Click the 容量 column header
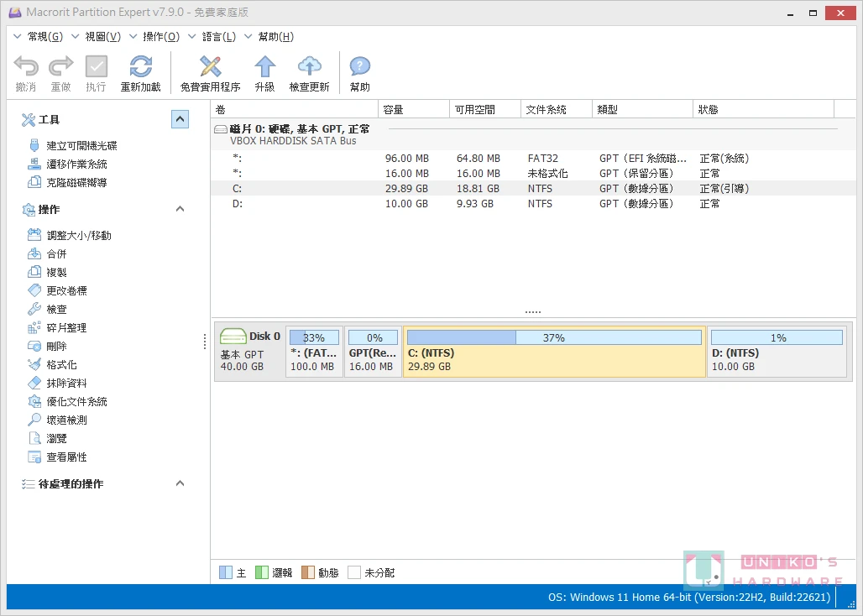 (414, 109)
